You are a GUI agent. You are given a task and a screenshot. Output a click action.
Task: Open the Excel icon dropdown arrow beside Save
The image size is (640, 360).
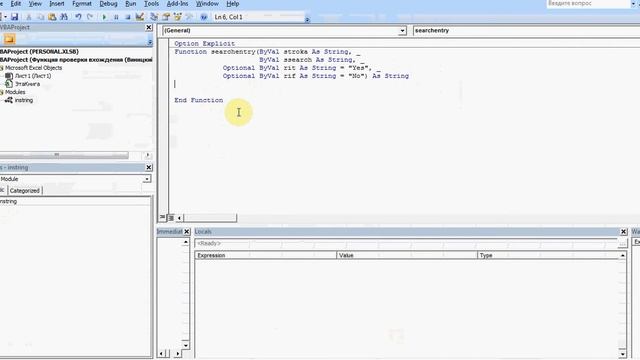coord(5,17)
